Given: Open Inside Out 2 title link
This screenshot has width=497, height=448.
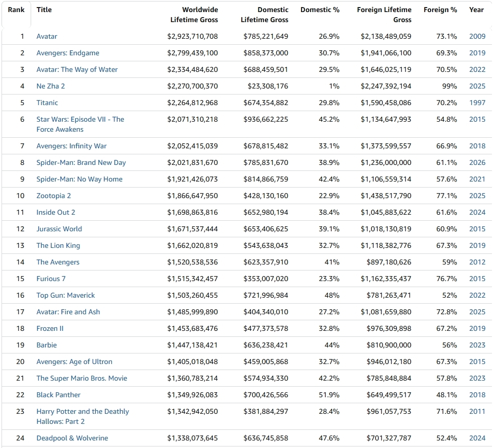Looking at the screenshot, I should tap(55, 212).
